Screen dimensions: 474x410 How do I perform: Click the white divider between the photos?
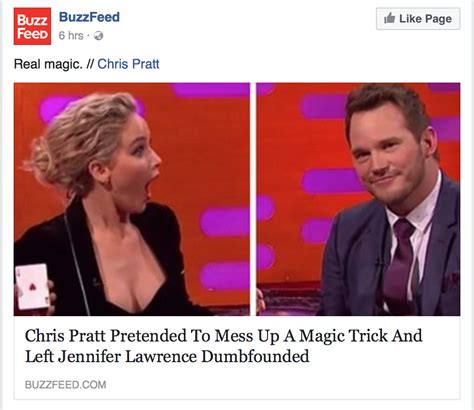tap(253, 199)
